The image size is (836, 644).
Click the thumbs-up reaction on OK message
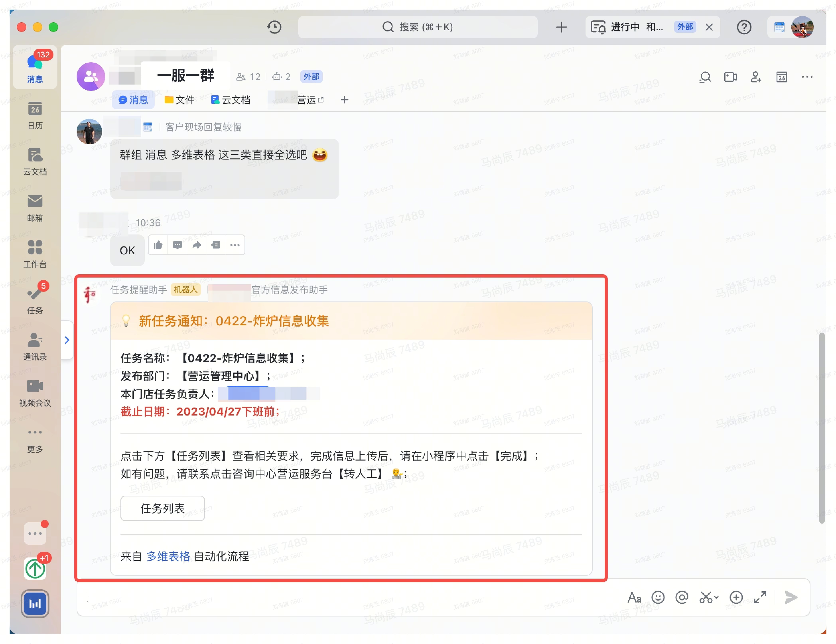coord(158,245)
